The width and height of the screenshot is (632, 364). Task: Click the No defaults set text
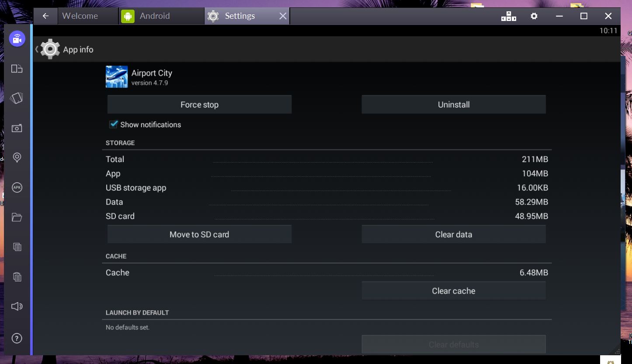click(x=128, y=327)
